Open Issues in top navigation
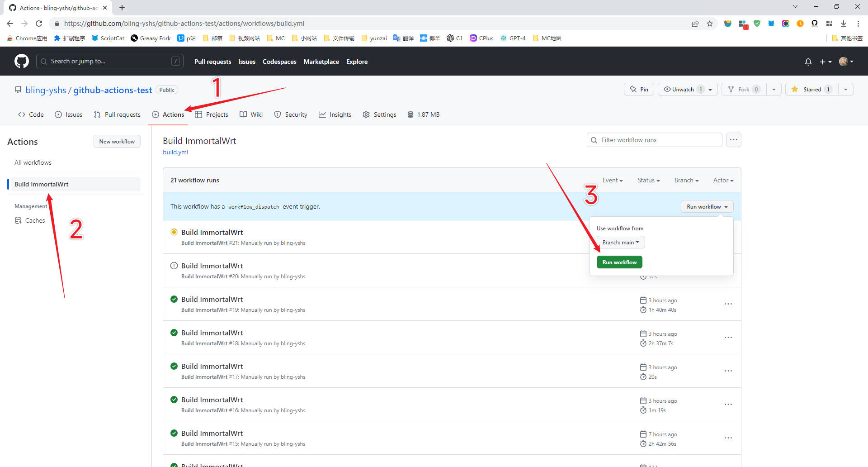This screenshot has width=868, height=467. [x=247, y=62]
